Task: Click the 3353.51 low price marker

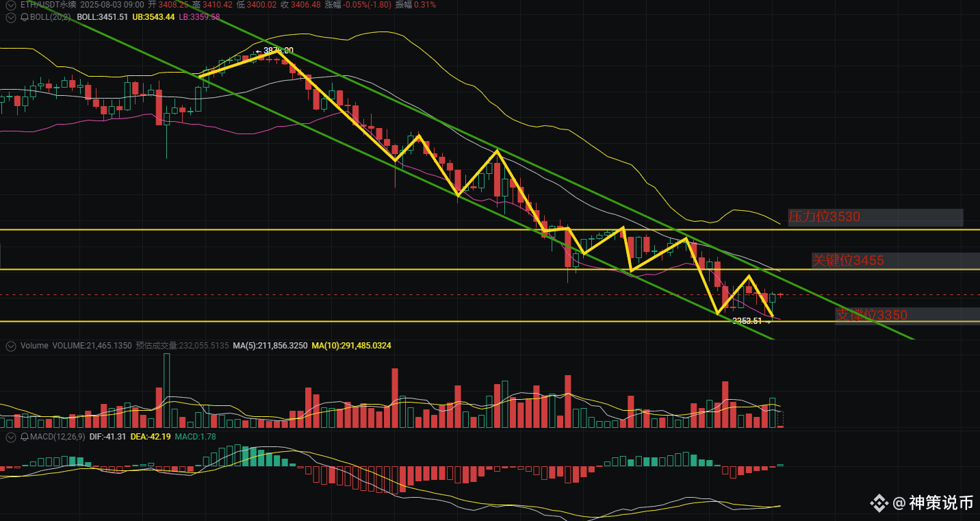Action: click(747, 320)
